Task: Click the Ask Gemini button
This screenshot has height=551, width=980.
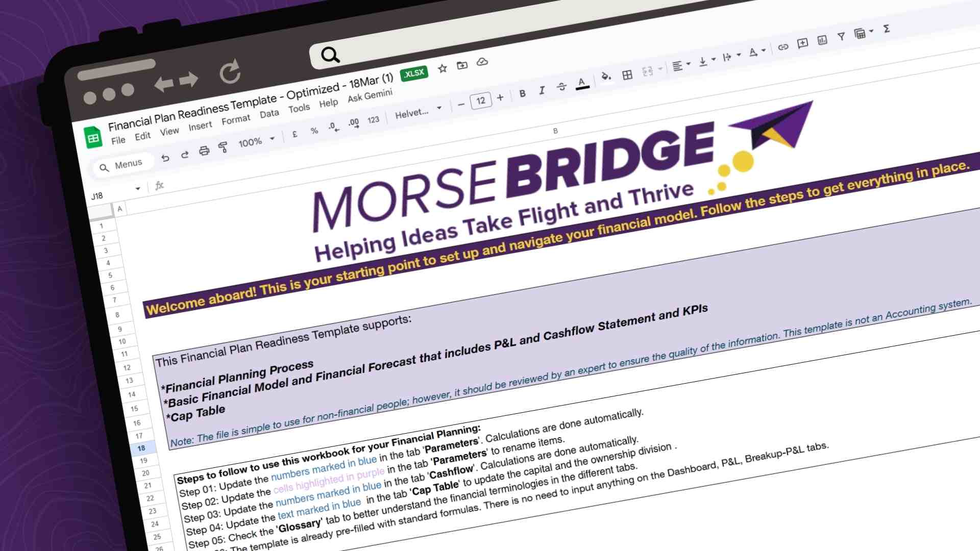Action: point(370,95)
